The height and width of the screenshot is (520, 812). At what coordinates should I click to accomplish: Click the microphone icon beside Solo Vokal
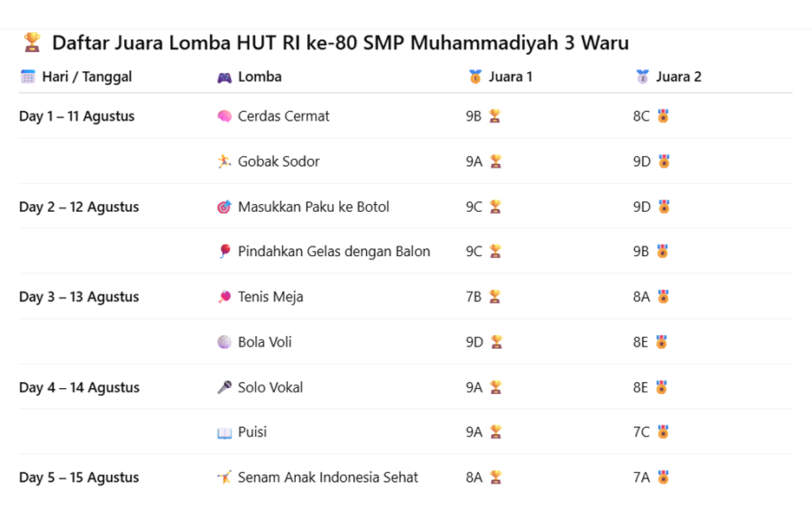(x=224, y=387)
